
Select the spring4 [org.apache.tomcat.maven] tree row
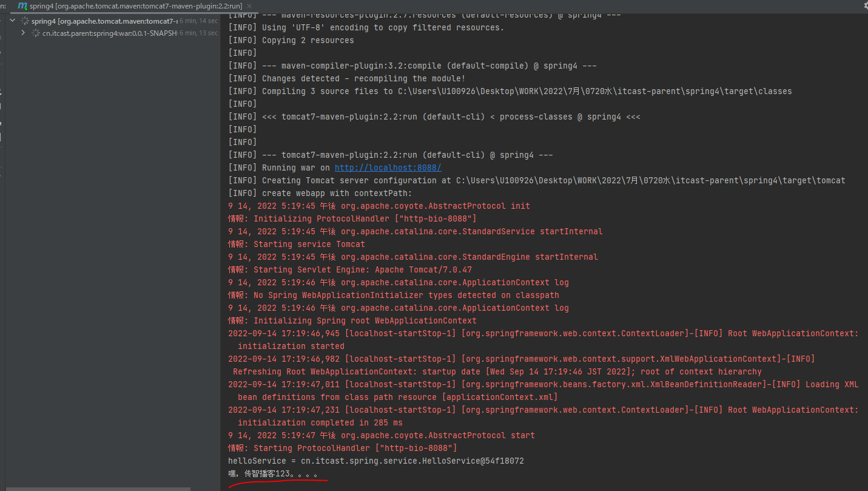pos(113,21)
